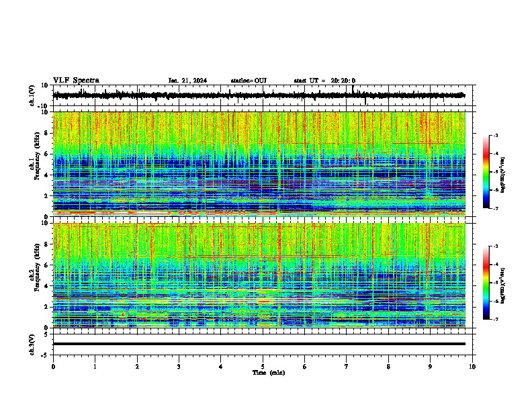Click the time axis tick label "9"
The image size is (532, 411).
pos(430,367)
